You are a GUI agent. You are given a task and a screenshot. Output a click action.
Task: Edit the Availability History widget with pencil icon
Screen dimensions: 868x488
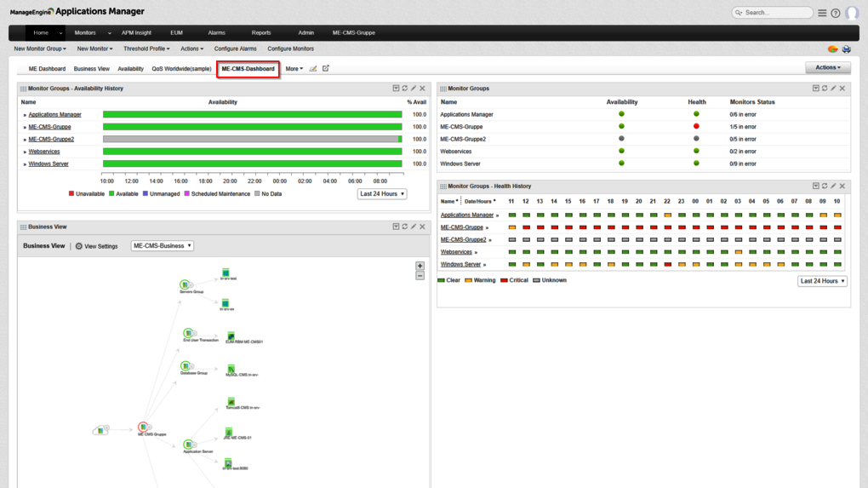pos(414,88)
